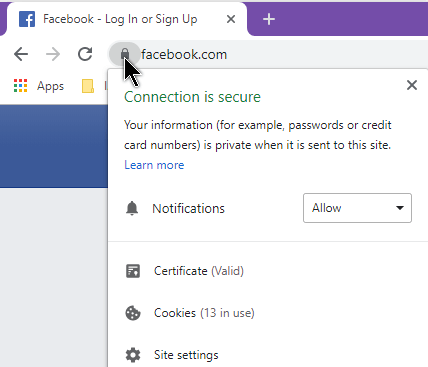This screenshot has width=428, height=367.
Task: Click the cookie icon
Action: pyautogui.click(x=133, y=313)
